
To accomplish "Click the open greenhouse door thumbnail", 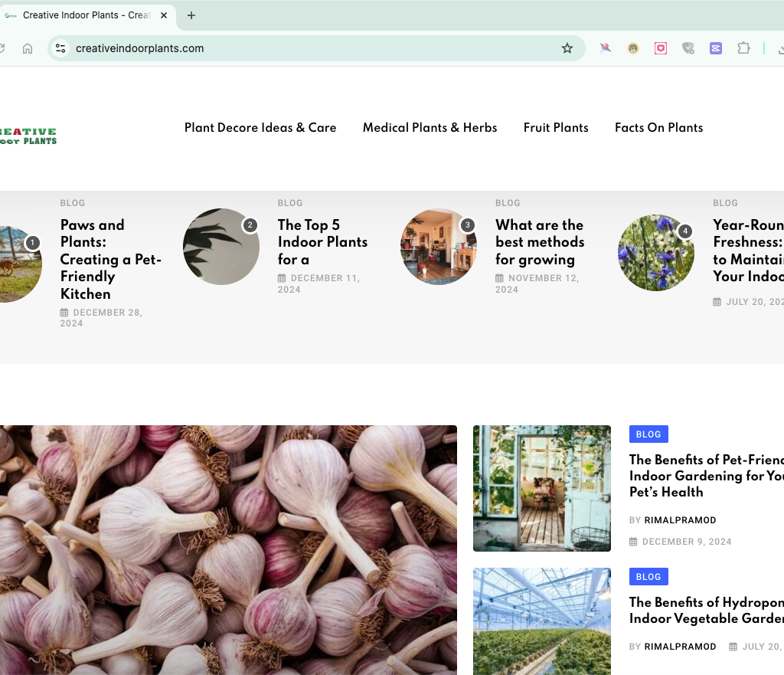I will coord(541,488).
